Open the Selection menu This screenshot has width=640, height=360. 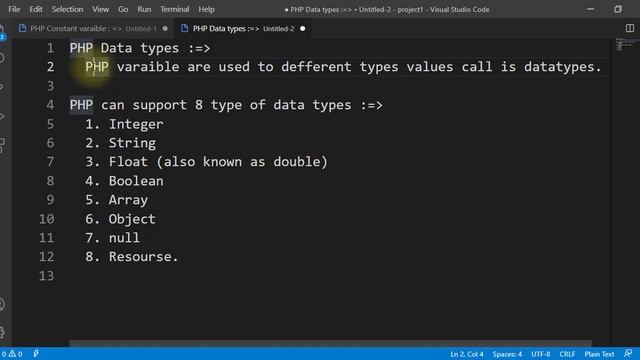coord(67,9)
